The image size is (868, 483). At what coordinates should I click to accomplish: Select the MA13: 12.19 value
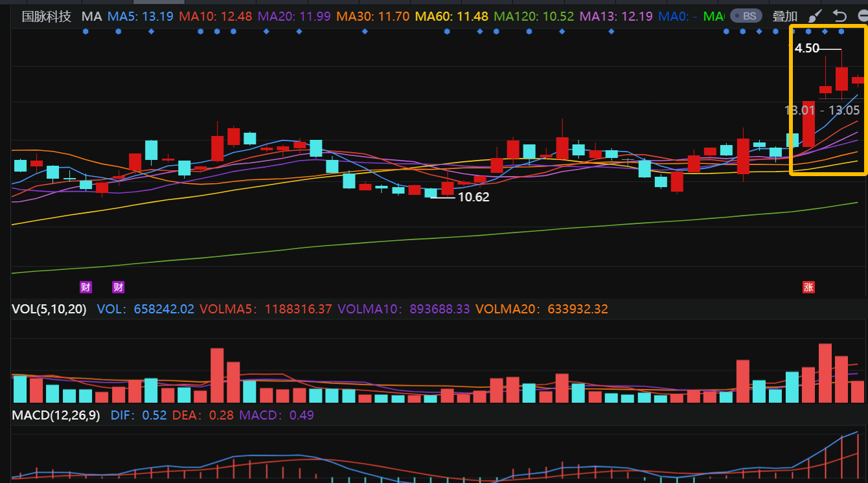pos(616,16)
